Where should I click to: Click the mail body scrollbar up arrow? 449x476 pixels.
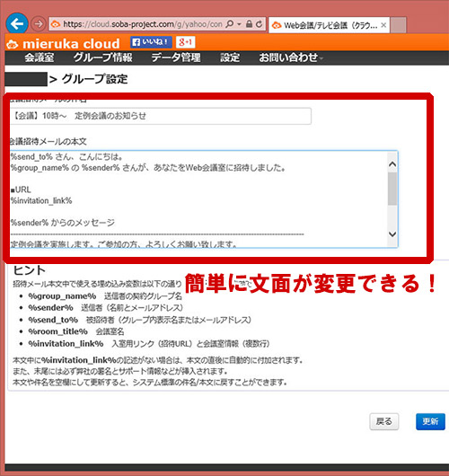click(392, 164)
